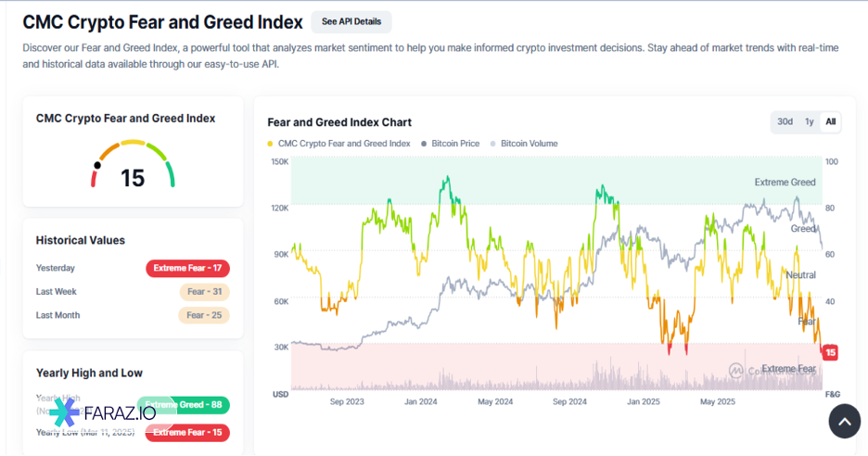Viewport: 868px width, 456px height.
Task: Toggle the CMC Crypto Fear and Greed Index legend
Action: point(339,144)
